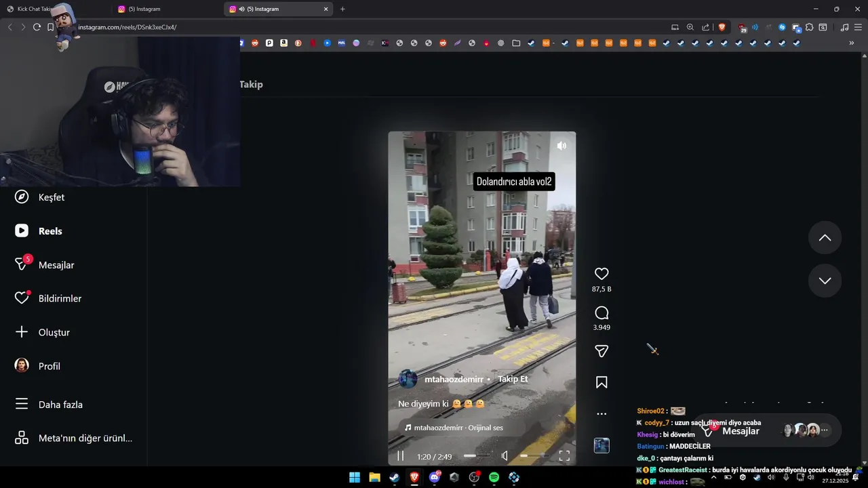868x488 pixels.
Task: Click Takip Et to follow the creator
Action: 513,379
